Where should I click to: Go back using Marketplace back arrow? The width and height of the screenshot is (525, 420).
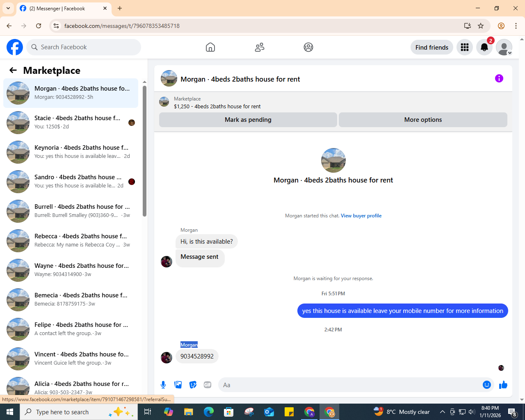click(13, 70)
